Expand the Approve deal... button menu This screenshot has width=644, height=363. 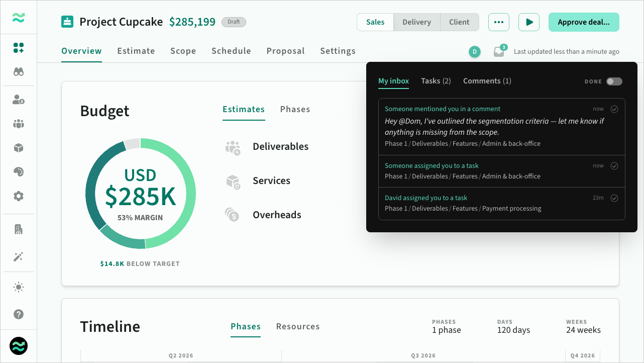583,22
